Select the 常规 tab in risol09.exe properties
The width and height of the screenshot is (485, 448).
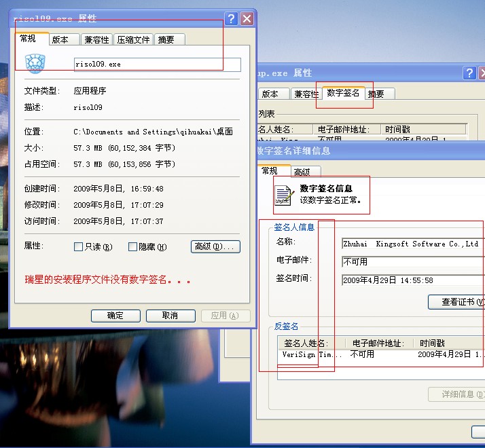32,39
